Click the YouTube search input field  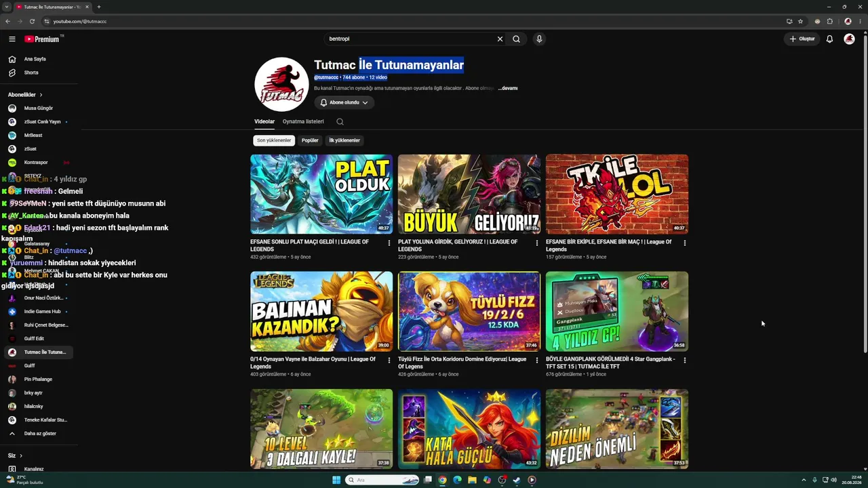410,39
